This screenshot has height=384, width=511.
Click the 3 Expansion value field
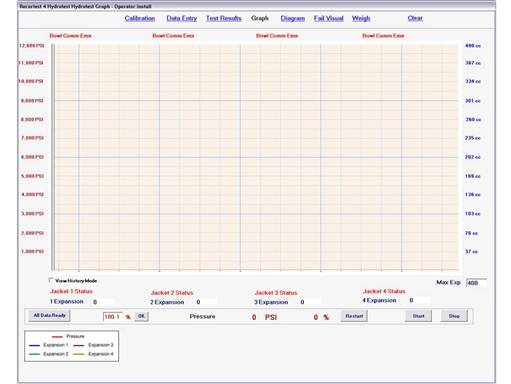(310, 302)
